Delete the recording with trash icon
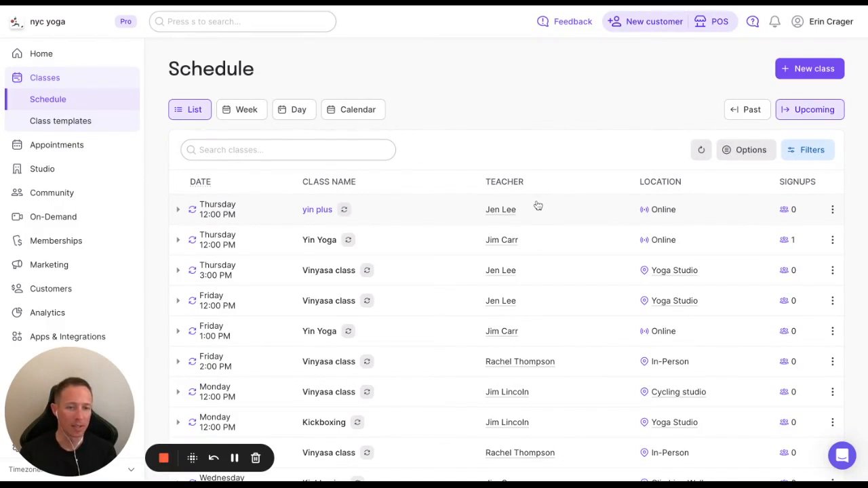This screenshot has width=868, height=488. coord(256,458)
